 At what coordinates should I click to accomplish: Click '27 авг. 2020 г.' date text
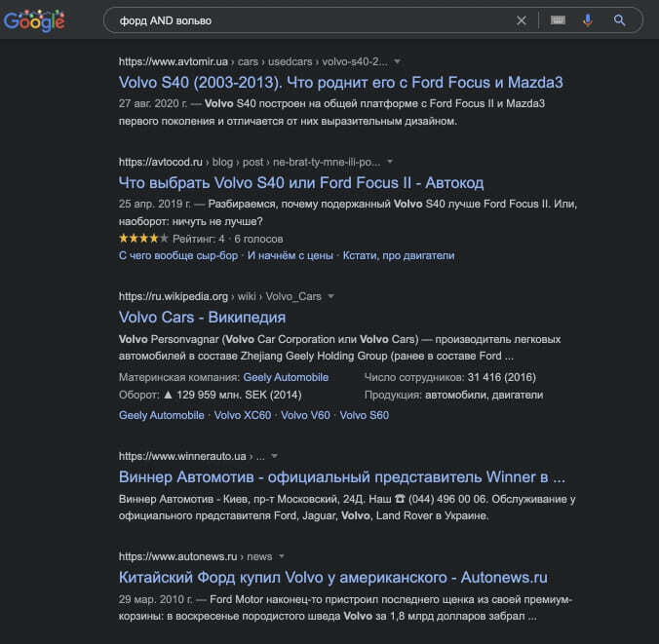tap(153, 103)
